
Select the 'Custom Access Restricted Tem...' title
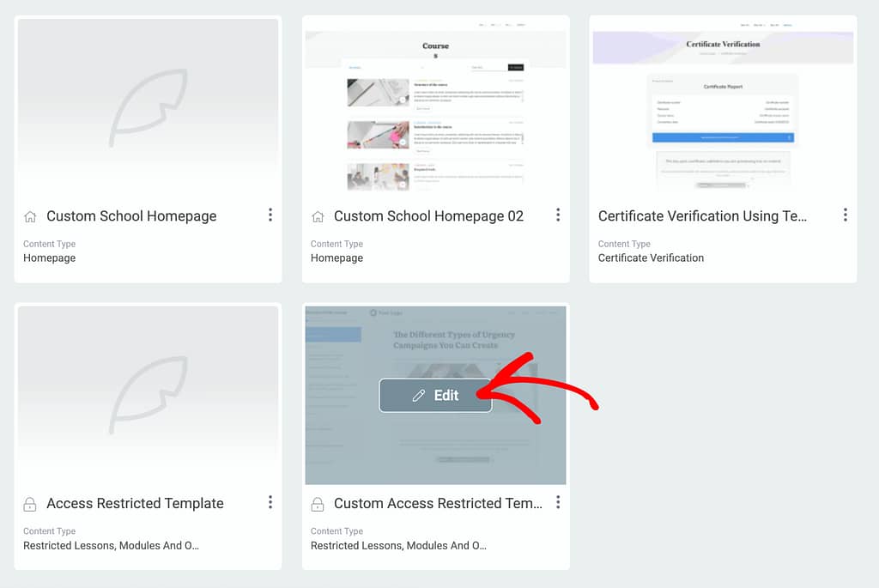click(439, 503)
